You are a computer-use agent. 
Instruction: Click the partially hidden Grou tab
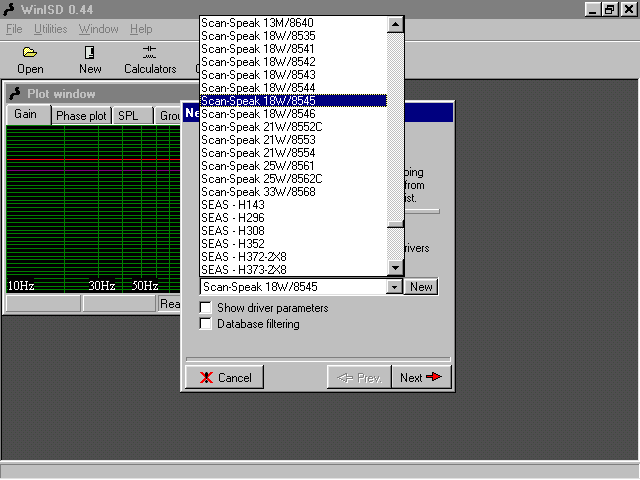point(168,116)
